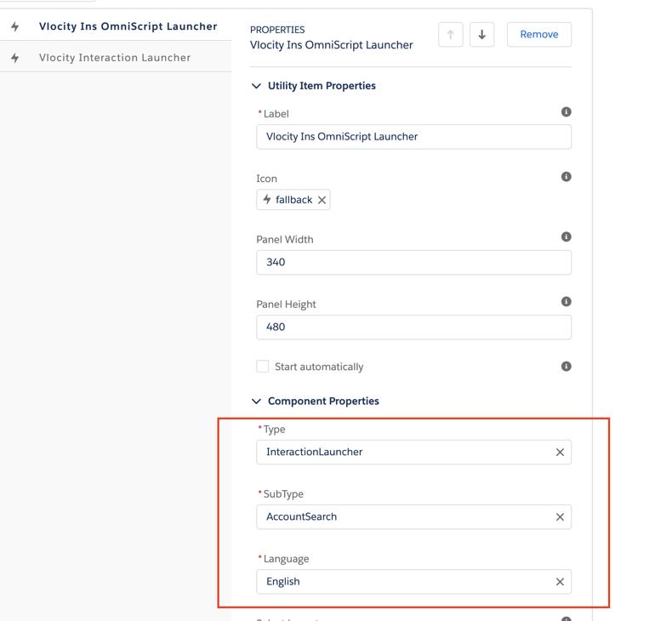Show info for the Icon field
This screenshot has width=672, height=621.
point(566,177)
